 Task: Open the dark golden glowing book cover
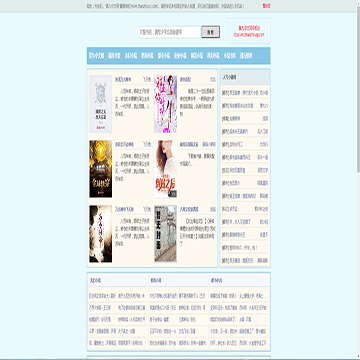(x=101, y=169)
